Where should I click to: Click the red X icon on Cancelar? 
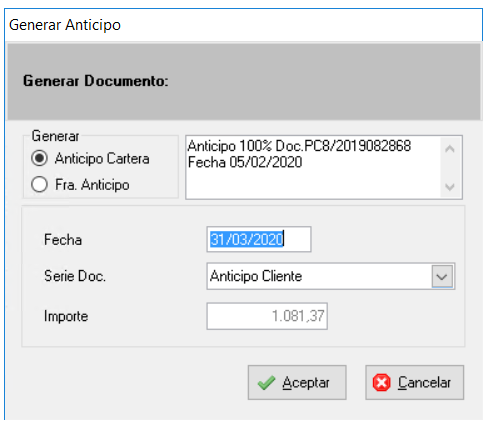(382, 382)
